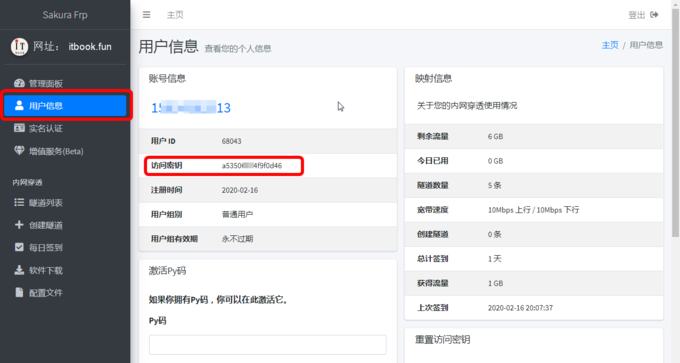Click 创建隧道 plus icon

19,225
